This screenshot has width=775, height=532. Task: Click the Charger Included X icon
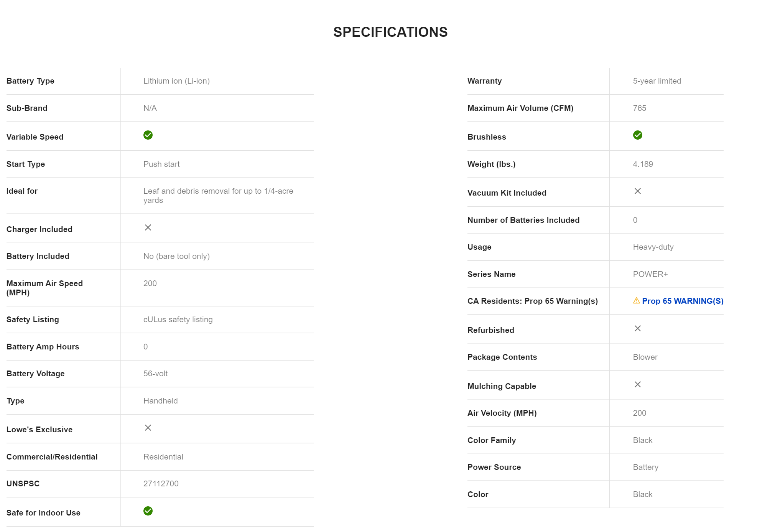[148, 227]
